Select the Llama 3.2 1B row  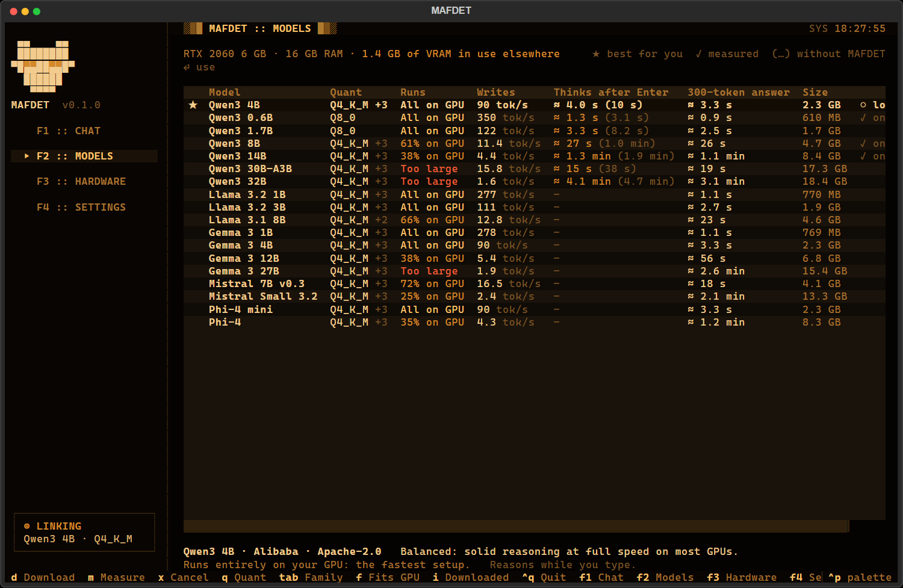pos(535,194)
